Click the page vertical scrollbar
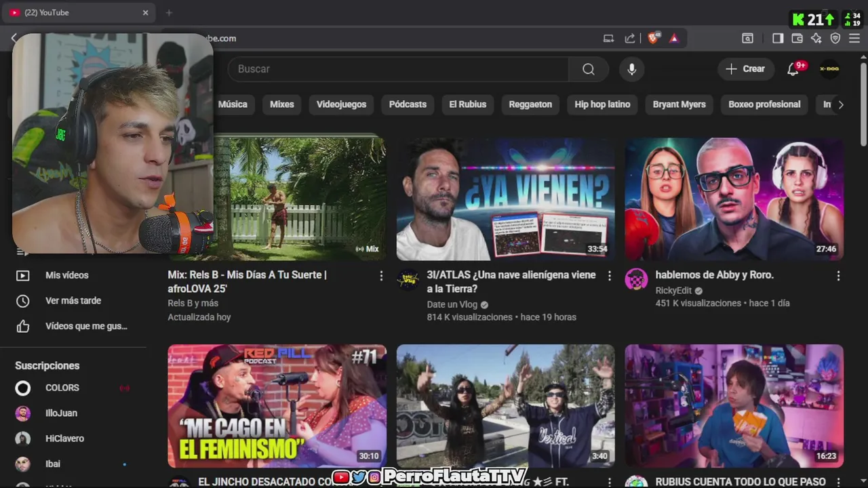The height and width of the screenshot is (488, 868). (863, 105)
